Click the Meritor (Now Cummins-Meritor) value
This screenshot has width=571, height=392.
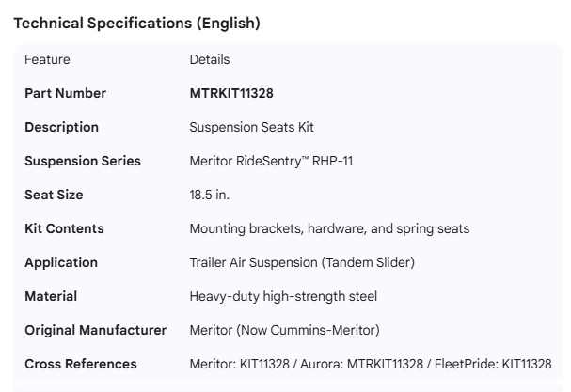pyautogui.click(x=284, y=330)
